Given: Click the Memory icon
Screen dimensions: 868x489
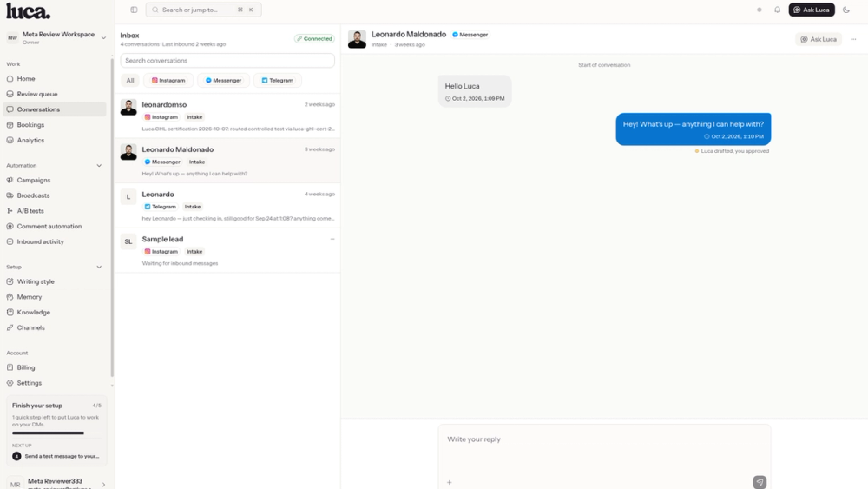Looking at the screenshot, I should pos(10,297).
